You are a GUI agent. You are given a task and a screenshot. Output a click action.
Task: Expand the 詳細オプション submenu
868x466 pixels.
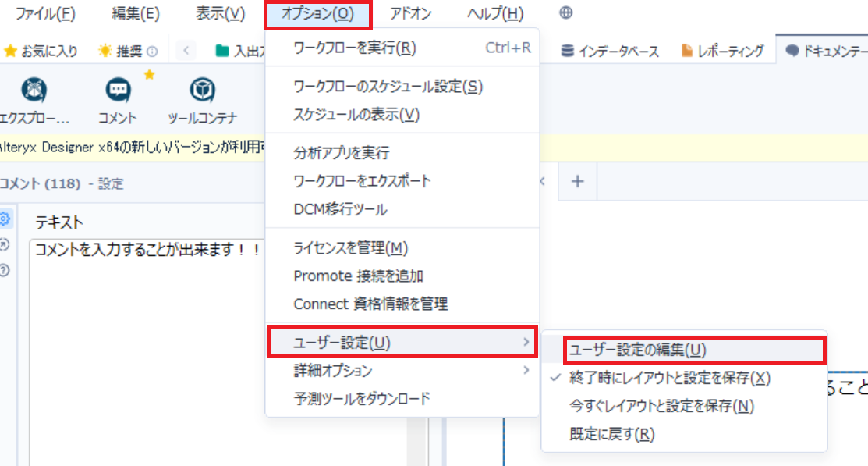tap(402, 370)
